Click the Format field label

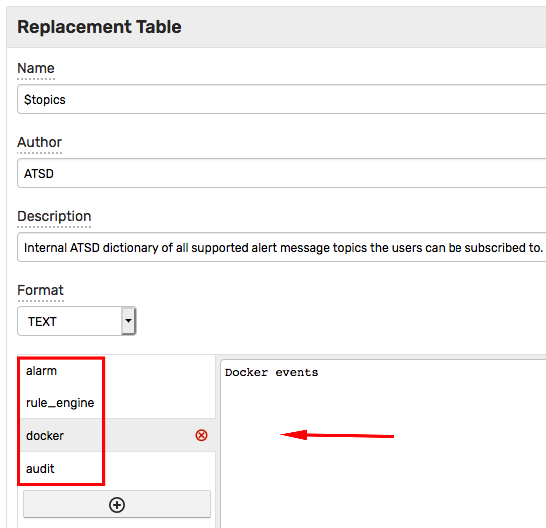(x=40, y=290)
